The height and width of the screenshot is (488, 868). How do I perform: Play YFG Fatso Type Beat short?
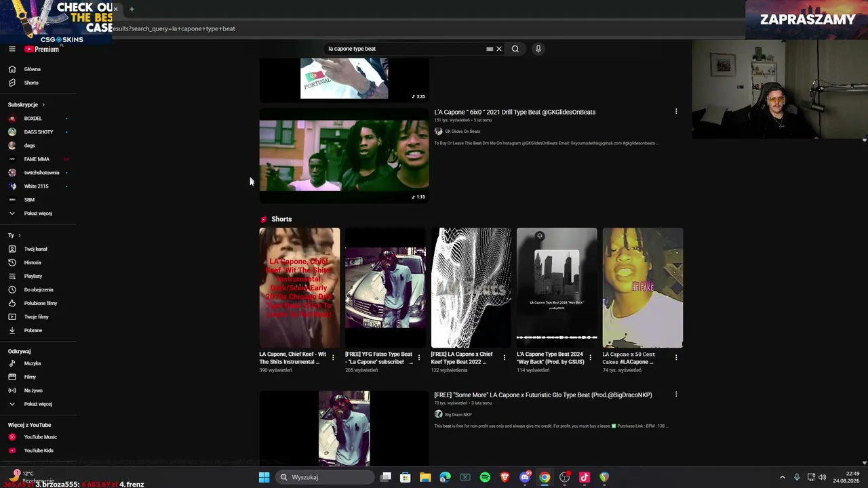pyautogui.click(x=385, y=287)
